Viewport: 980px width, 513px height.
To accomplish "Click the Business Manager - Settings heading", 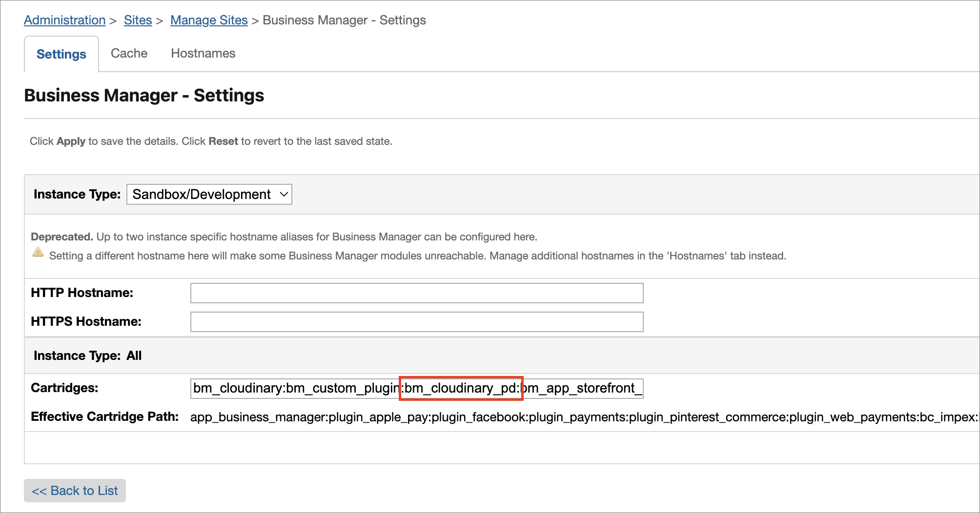I will pyautogui.click(x=144, y=95).
